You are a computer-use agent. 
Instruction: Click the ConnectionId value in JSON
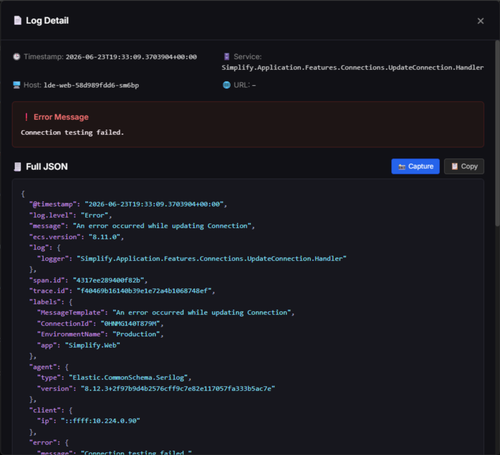click(130, 324)
